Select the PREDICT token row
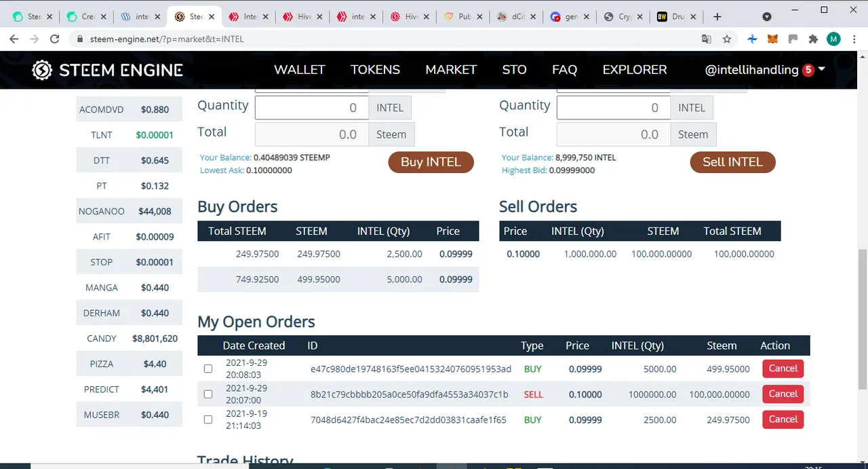Viewport: 868px width, 469px height. pyautogui.click(x=129, y=389)
